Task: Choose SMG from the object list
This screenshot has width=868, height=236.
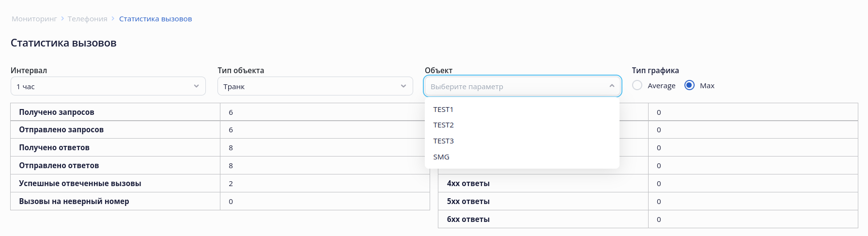Action: coord(441,157)
